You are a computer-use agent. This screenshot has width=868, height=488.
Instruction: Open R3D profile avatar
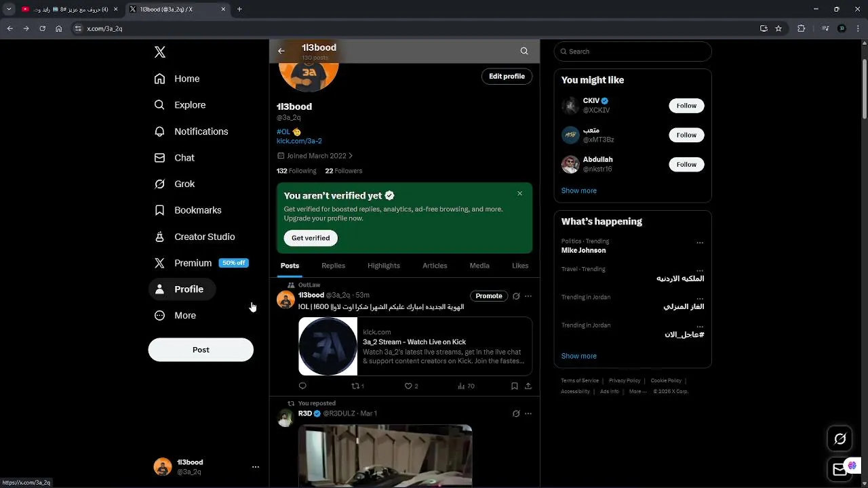(285, 418)
